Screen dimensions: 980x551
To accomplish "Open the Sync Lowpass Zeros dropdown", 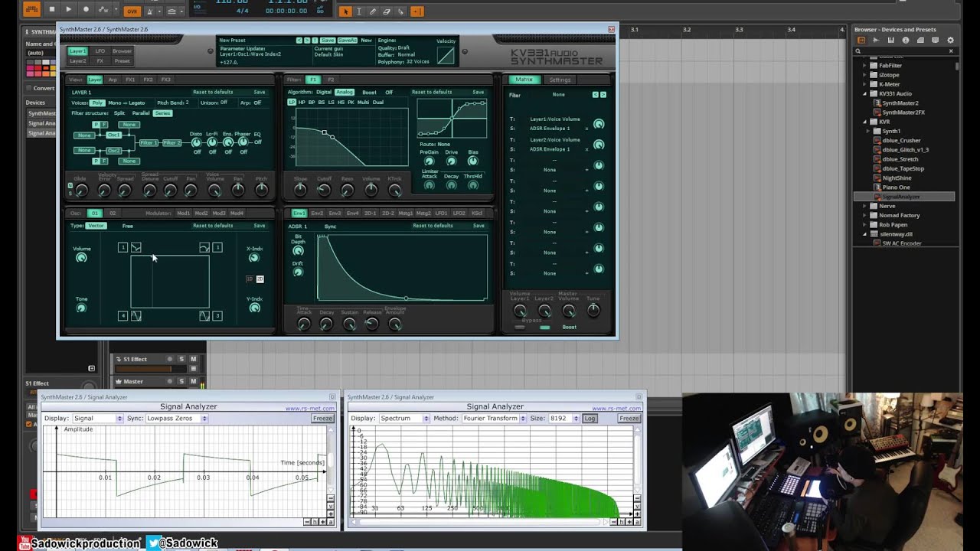I will coord(174,419).
